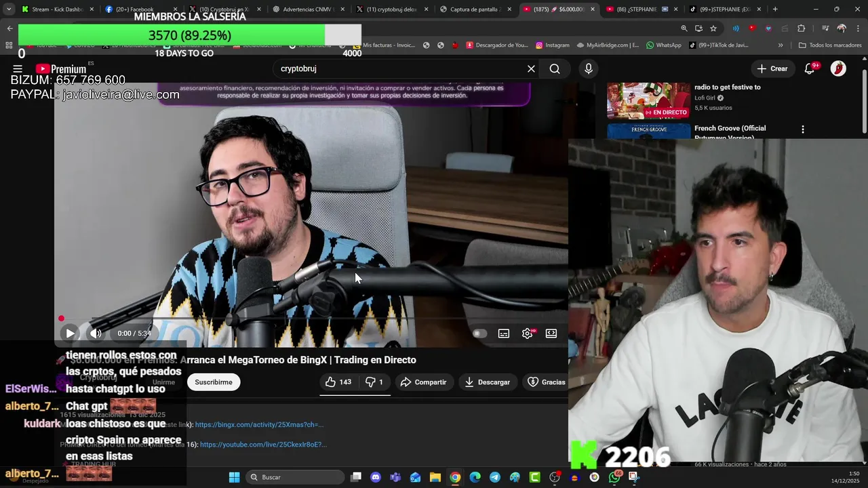
Task: Go to the YouTube Premium home logo
Action: (x=61, y=69)
